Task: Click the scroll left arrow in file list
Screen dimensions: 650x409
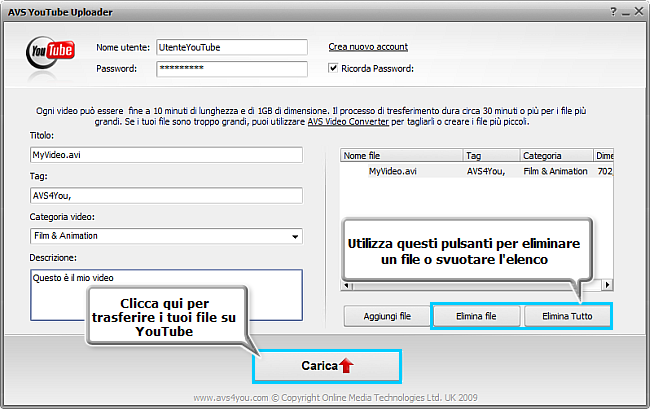Action: pos(346,285)
